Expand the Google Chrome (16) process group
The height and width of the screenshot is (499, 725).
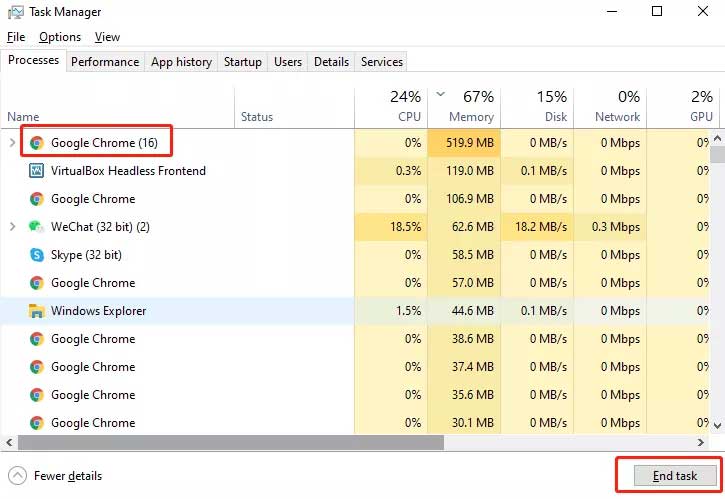tap(12, 143)
